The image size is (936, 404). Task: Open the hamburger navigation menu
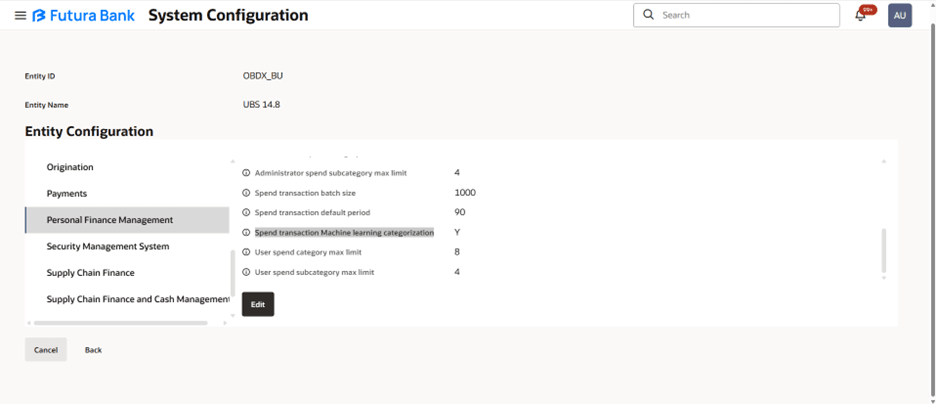[x=20, y=16]
